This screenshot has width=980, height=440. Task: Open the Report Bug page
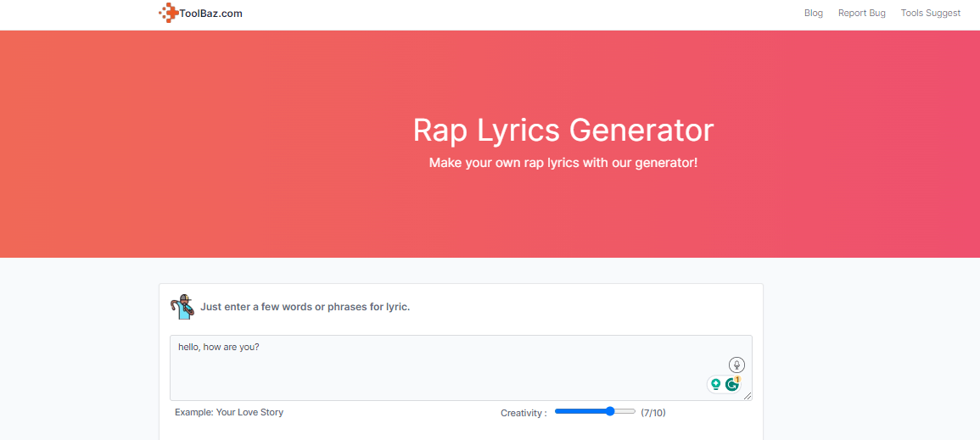861,14
